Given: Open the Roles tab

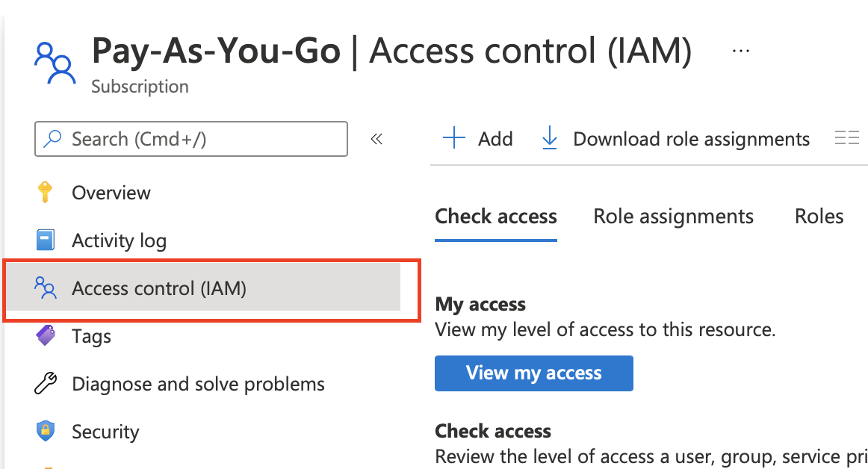Looking at the screenshot, I should (x=819, y=217).
